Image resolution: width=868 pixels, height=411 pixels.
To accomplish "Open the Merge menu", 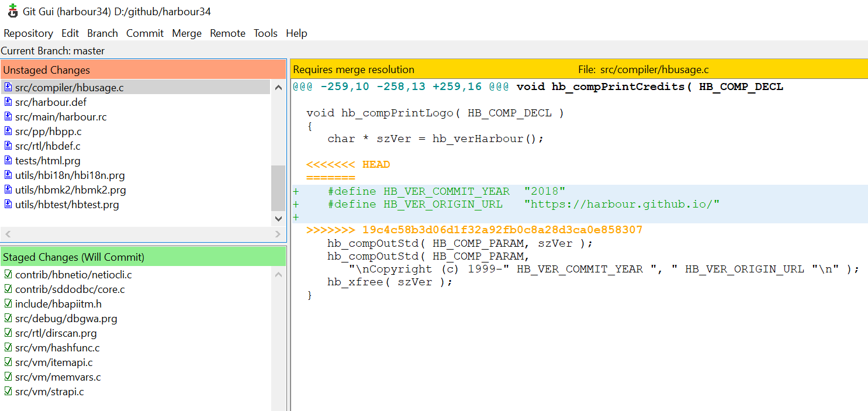I will (x=186, y=33).
